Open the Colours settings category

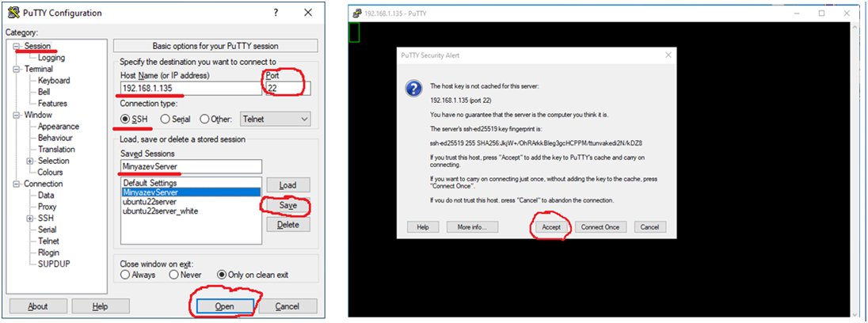pyautogui.click(x=51, y=172)
